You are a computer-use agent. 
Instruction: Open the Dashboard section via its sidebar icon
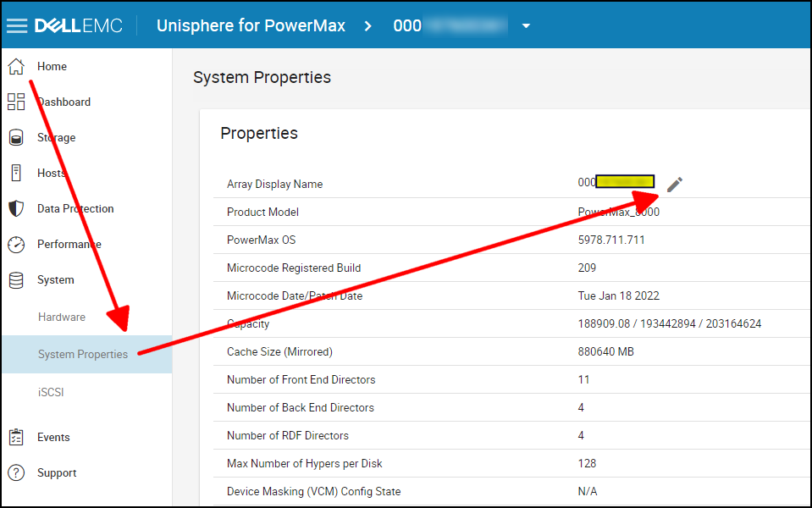point(15,102)
